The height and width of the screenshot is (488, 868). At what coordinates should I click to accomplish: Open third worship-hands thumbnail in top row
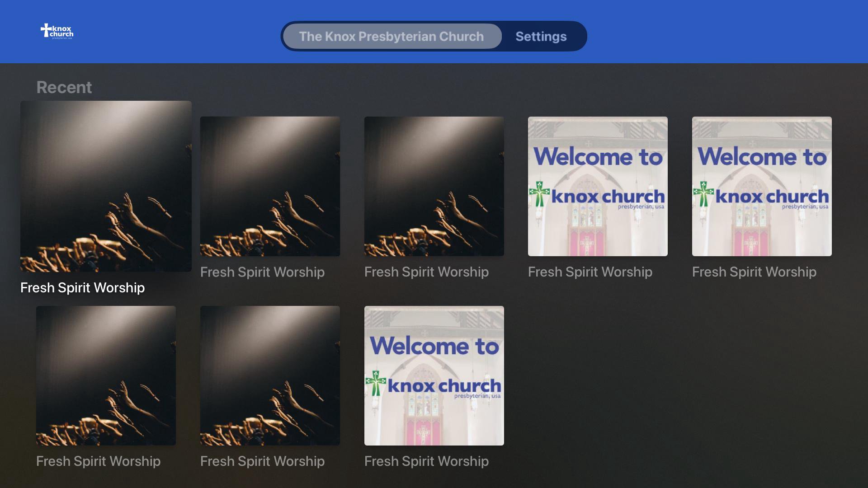click(x=434, y=186)
